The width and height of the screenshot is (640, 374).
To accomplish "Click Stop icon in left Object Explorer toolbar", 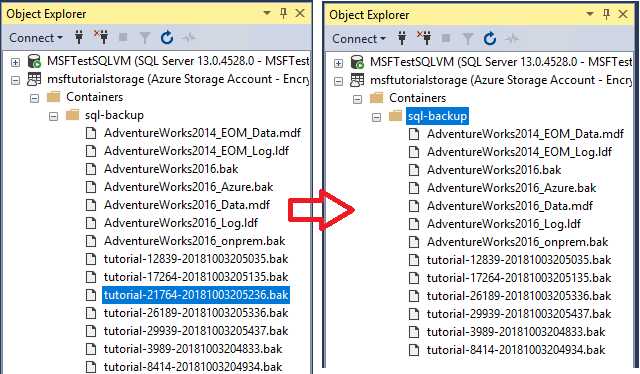I will [123, 38].
